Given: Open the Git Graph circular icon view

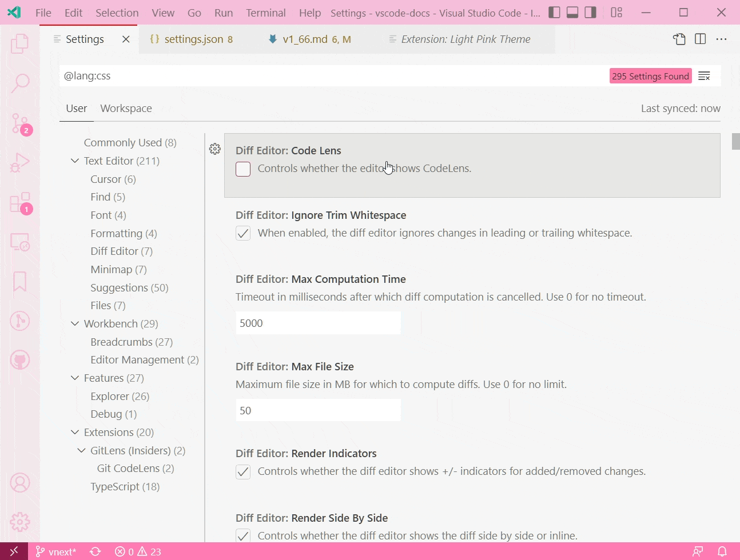Looking at the screenshot, I should click(x=20, y=321).
